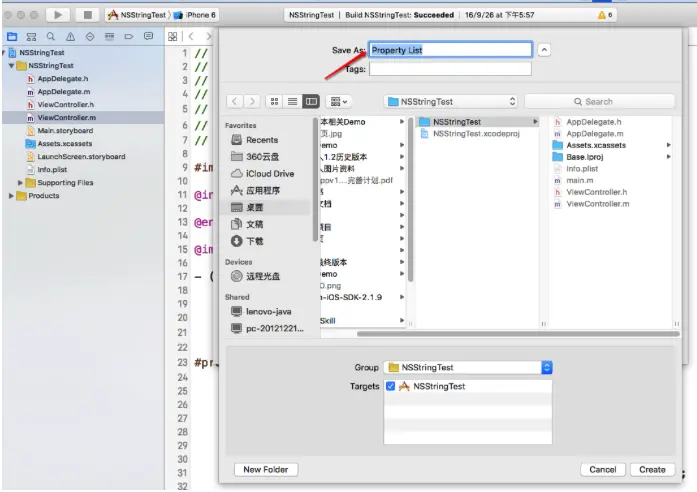
Task: Open the Report navigator speech-bubble icon
Action: [x=148, y=36]
